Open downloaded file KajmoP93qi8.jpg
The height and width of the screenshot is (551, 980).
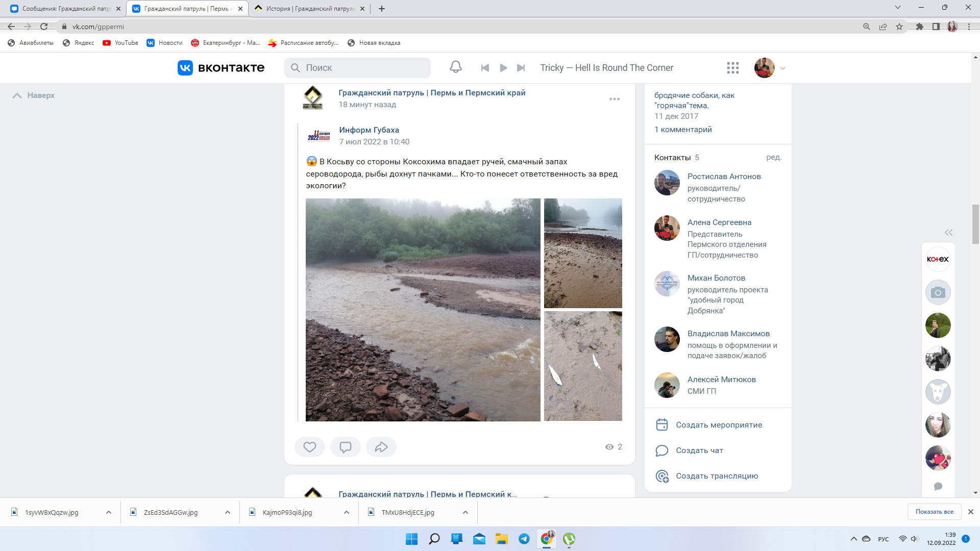[x=287, y=512]
